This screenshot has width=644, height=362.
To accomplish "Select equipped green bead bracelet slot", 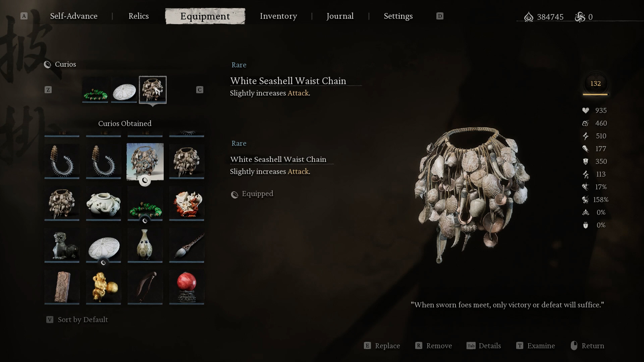I will click(x=95, y=90).
